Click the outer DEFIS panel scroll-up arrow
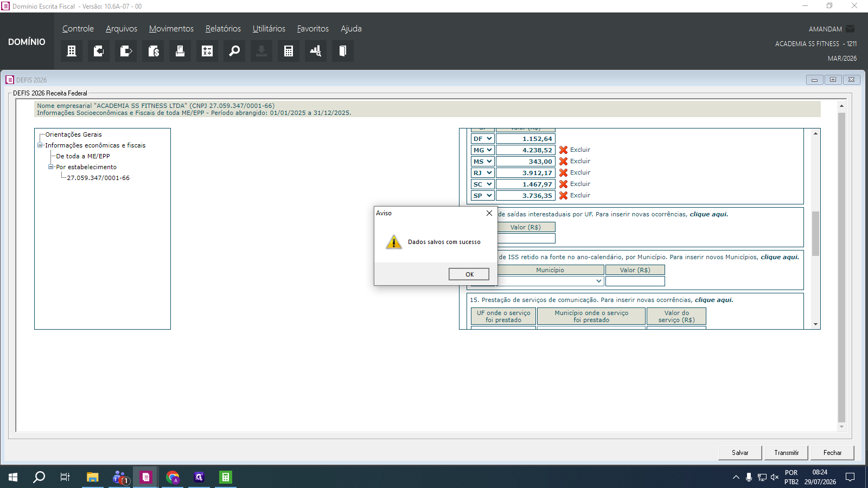 [x=841, y=106]
